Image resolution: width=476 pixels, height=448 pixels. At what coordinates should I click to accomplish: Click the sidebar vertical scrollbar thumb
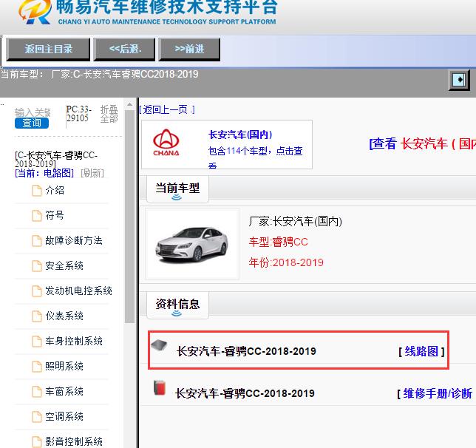tap(129, 217)
